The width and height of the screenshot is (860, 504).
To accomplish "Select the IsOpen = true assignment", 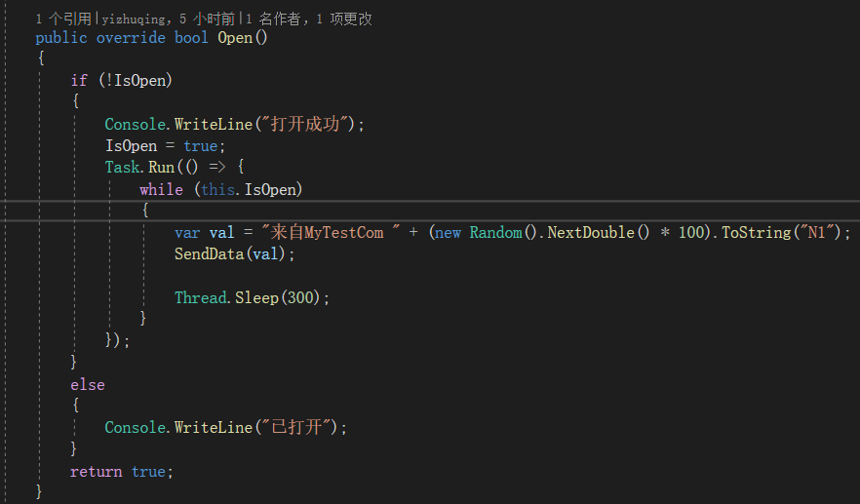I will (165, 146).
